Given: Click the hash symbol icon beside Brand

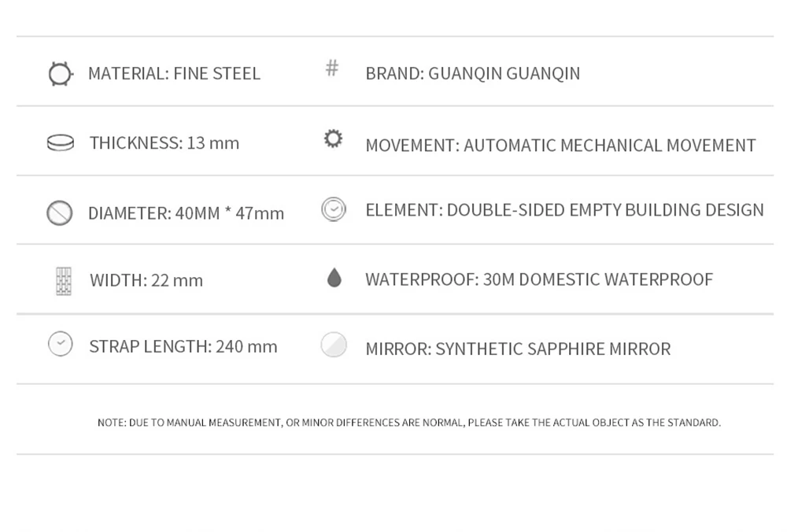Looking at the screenshot, I should click(x=332, y=68).
